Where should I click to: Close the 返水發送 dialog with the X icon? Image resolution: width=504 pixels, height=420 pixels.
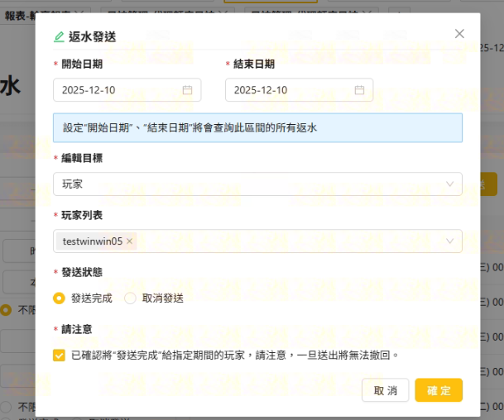coord(459,34)
